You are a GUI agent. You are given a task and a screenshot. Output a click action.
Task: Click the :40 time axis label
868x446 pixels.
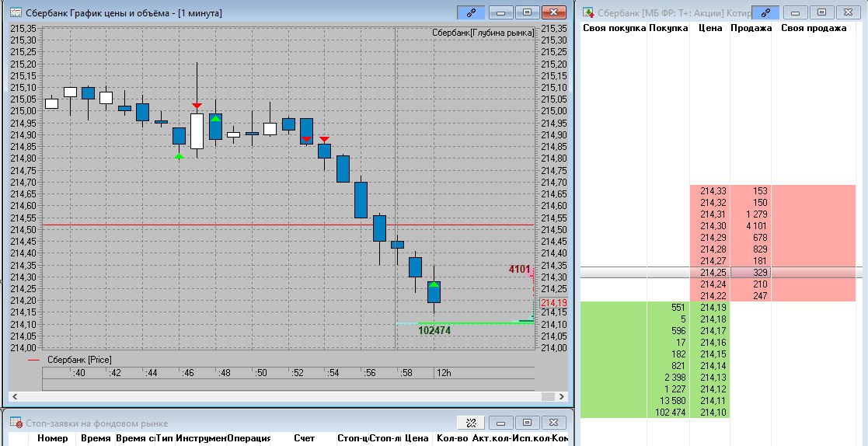pyautogui.click(x=79, y=373)
